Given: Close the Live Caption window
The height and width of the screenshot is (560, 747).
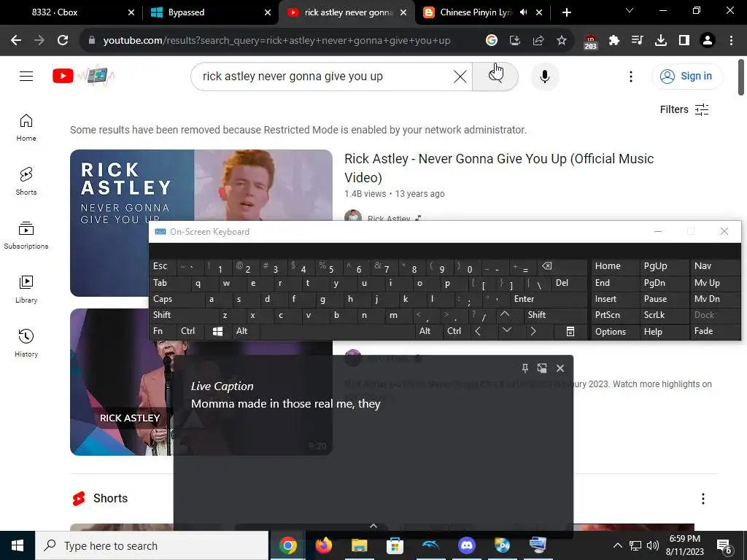Looking at the screenshot, I should 560,368.
